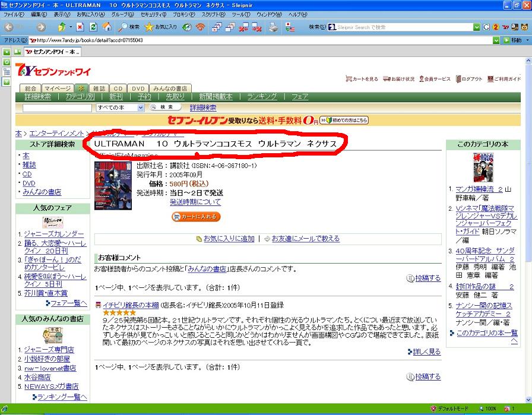Open the dropdown beside the up-level icon
Screen dimensions: 532x415
pyautogui.click(x=71, y=27)
